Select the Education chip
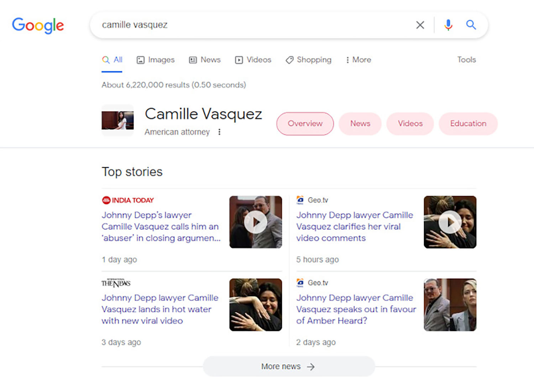 tap(468, 123)
